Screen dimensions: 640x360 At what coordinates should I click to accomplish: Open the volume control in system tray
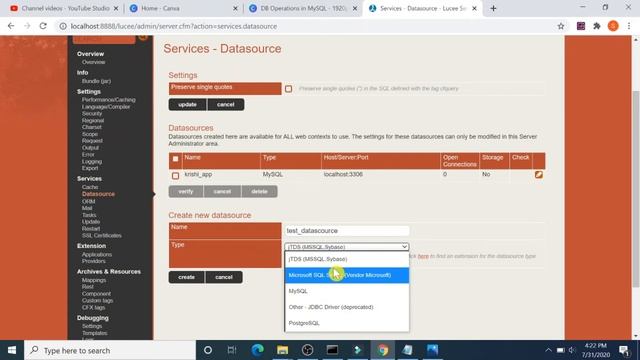[572, 350]
